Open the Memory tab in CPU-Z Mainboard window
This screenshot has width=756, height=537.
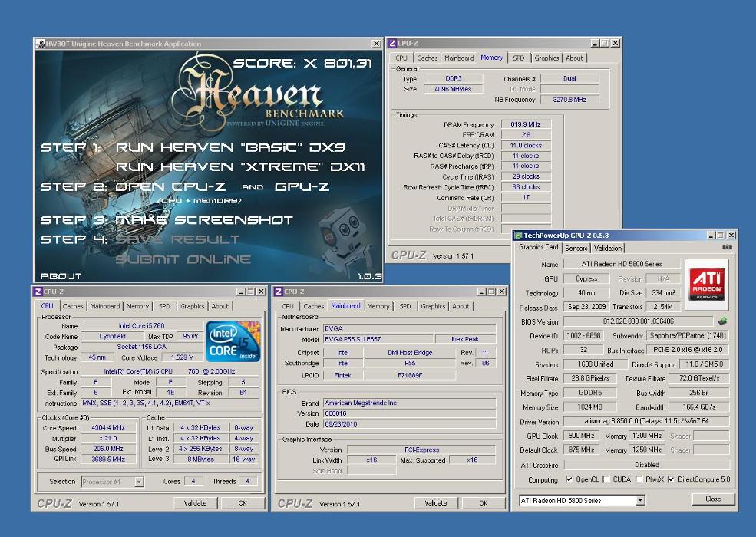[x=378, y=306]
